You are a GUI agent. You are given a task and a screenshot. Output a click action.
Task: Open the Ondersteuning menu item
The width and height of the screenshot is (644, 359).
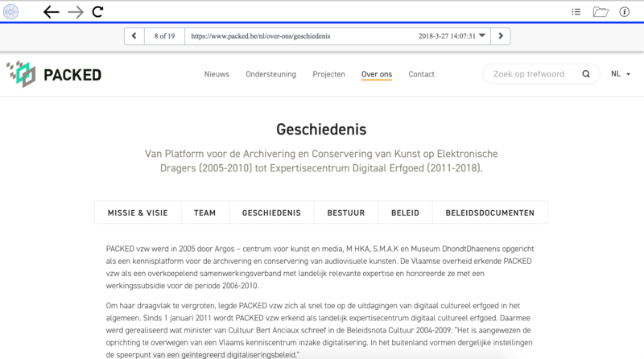[270, 74]
